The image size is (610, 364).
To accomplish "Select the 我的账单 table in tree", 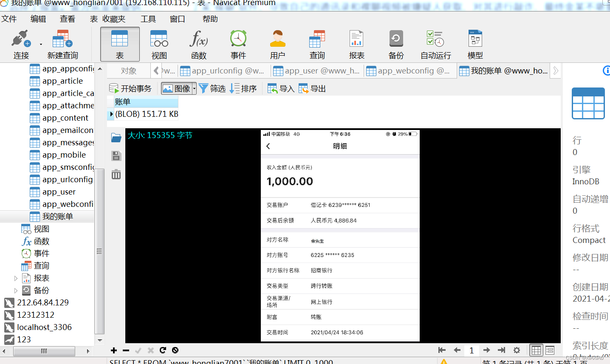I will (57, 217).
